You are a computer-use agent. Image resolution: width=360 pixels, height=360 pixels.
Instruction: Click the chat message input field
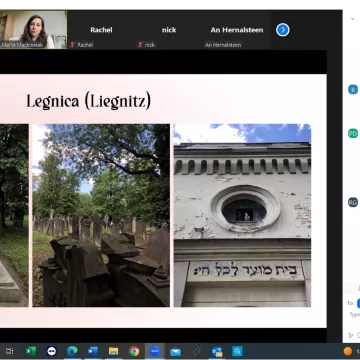tap(354, 314)
